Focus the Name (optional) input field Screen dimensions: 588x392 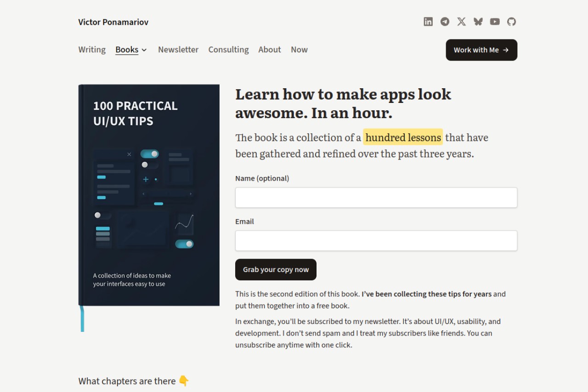(376, 198)
